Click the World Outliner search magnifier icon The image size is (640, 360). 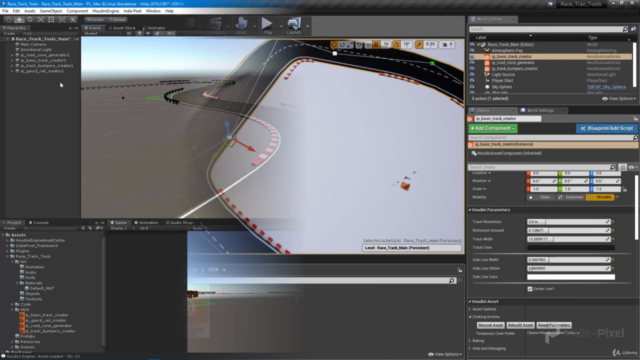tap(625, 29)
